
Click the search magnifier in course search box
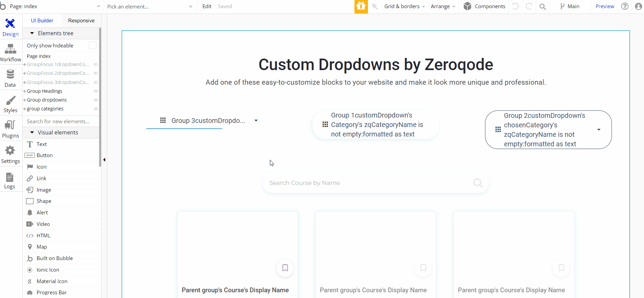[478, 183]
